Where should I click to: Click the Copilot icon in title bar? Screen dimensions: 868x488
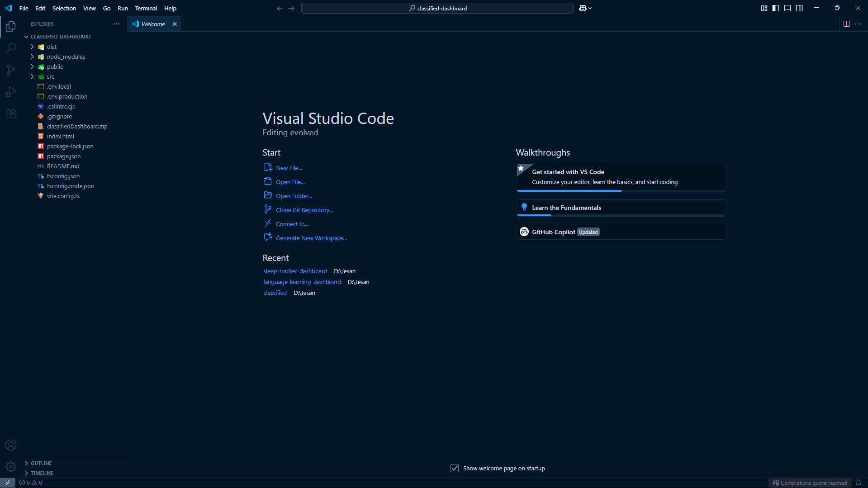point(583,8)
